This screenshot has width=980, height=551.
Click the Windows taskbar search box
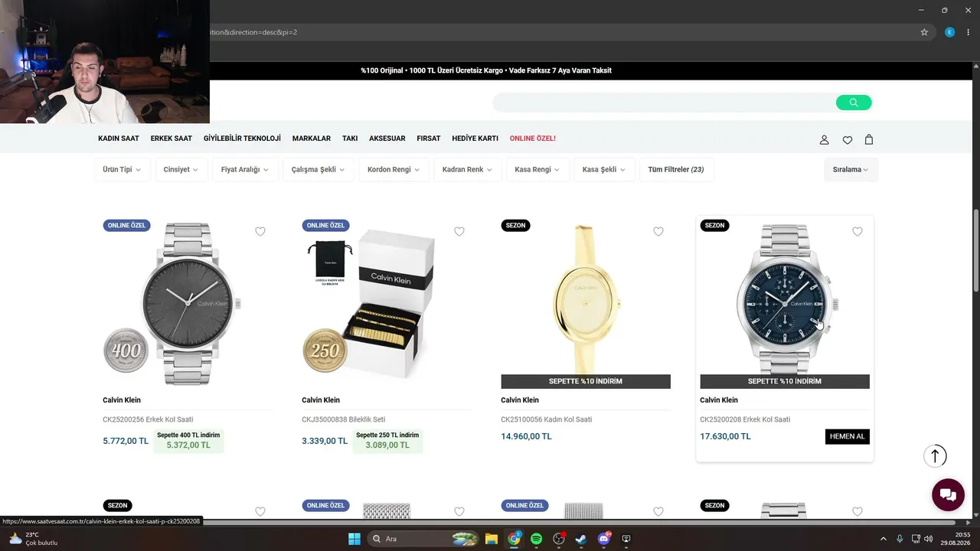coord(423,539)
